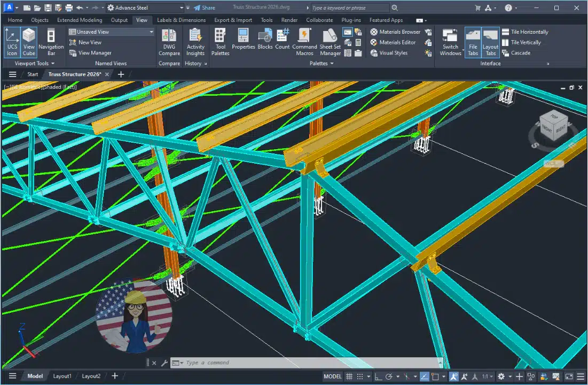
Task: Switch to the Layout1 tab
Action: (62, 376)
